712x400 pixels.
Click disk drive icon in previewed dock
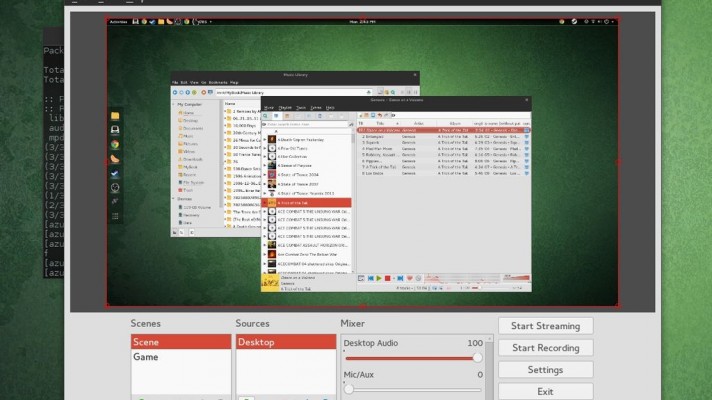115,130
